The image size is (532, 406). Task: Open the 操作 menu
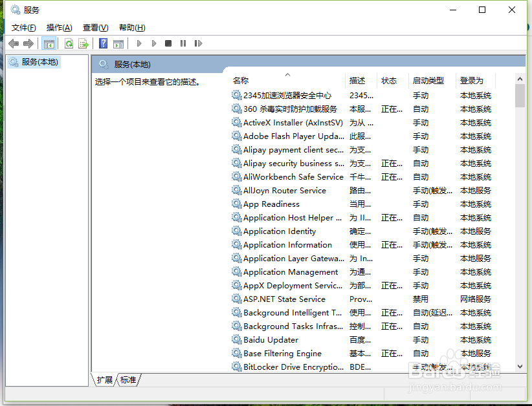coord(59,27)
